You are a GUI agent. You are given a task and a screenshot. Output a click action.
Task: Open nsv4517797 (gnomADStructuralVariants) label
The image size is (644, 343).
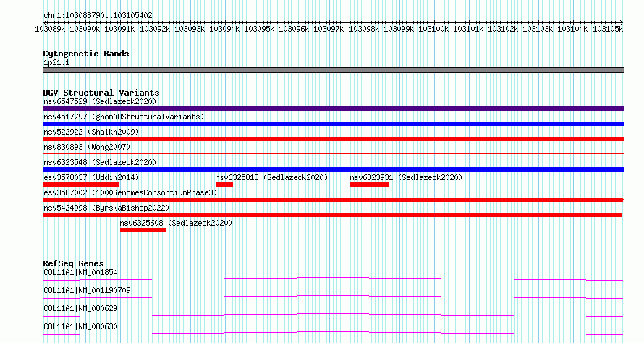click(x=124, y=117)
